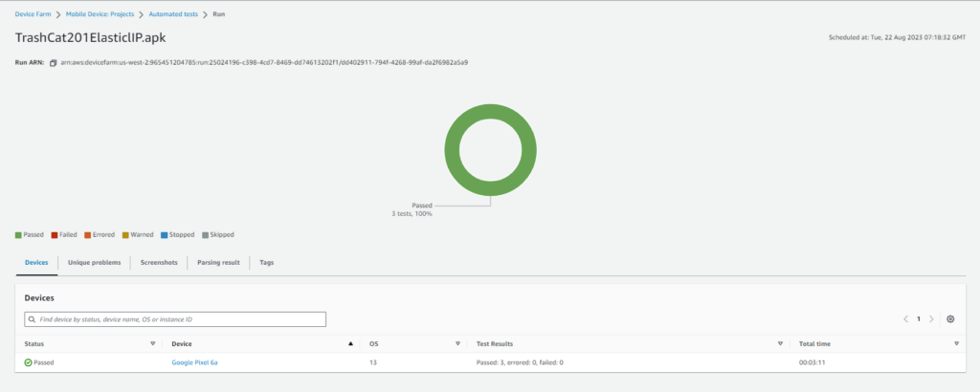The width and height of the screenshot is (980, 392).
Task: Click the OS value 13 cell
Action: coord(373,362)
